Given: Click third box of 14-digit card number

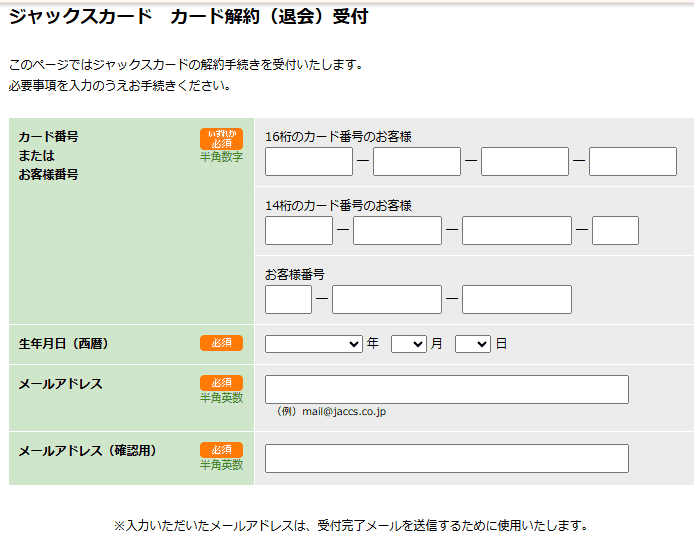Looking at the screenshot, I should click(x=517, y=231).
